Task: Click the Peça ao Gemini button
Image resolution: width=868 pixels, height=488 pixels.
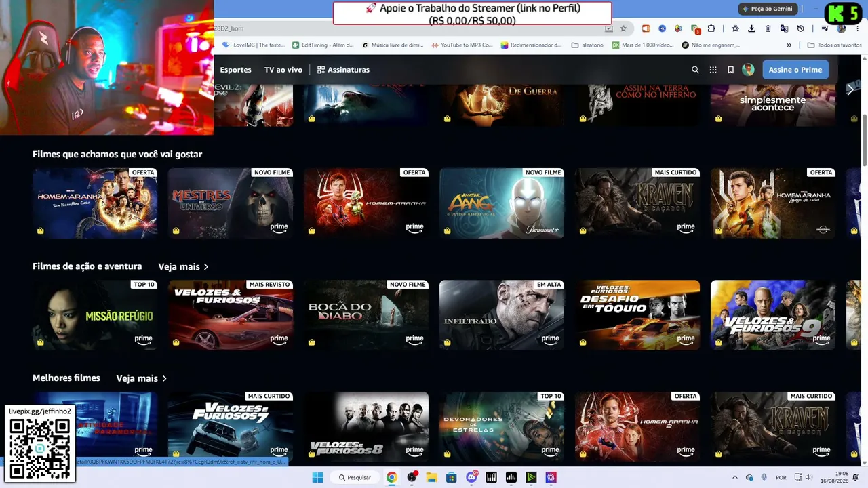Action: coord(767,9)
